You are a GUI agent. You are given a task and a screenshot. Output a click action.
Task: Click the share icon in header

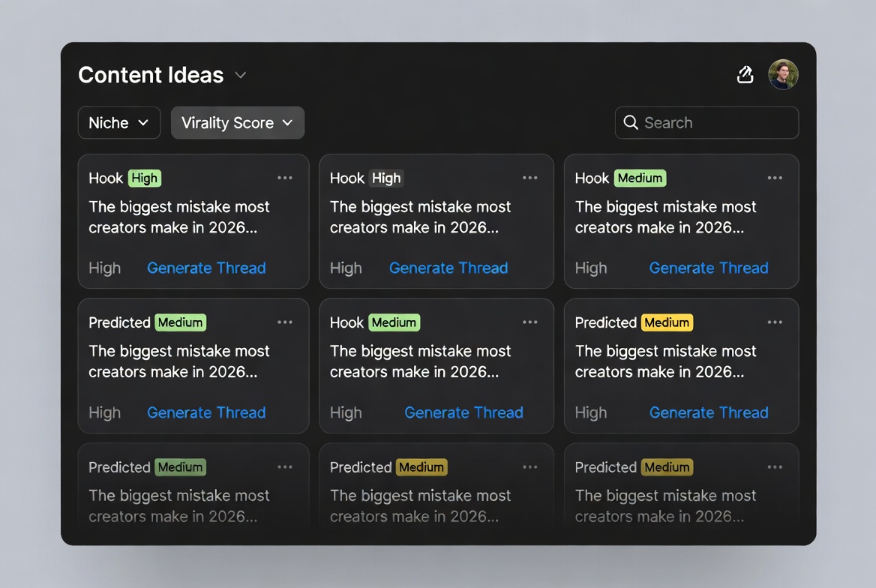point(745,74)
